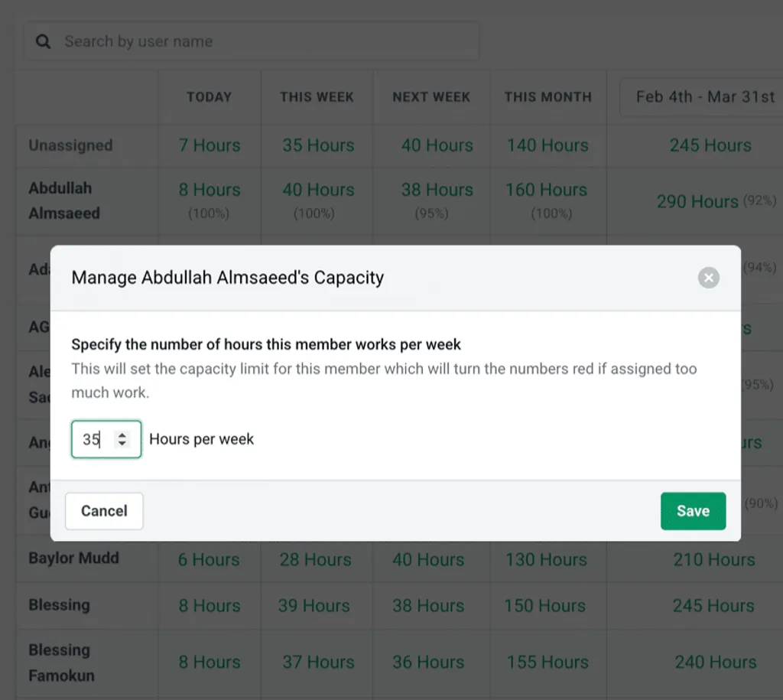Increase hours with stepper up arrow
Image resolution: width=783 pixels, height=700 pixels.
[122, 435]
